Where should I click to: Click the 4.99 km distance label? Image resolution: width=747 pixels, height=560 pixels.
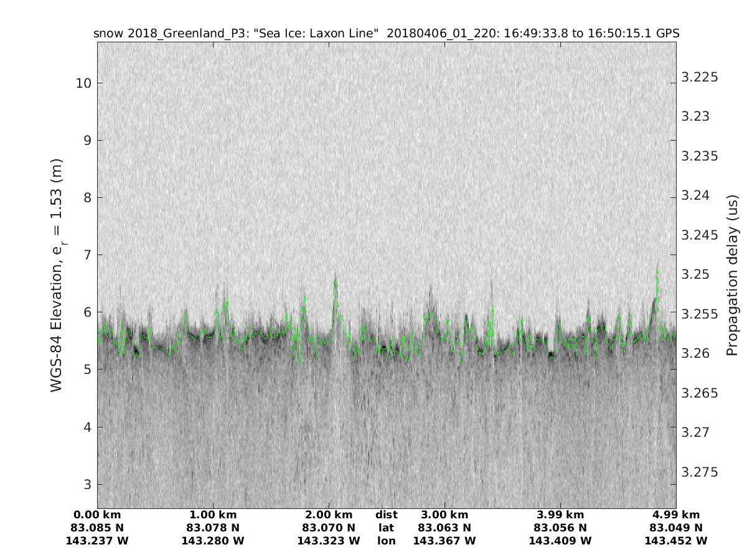tap(676, 515)
